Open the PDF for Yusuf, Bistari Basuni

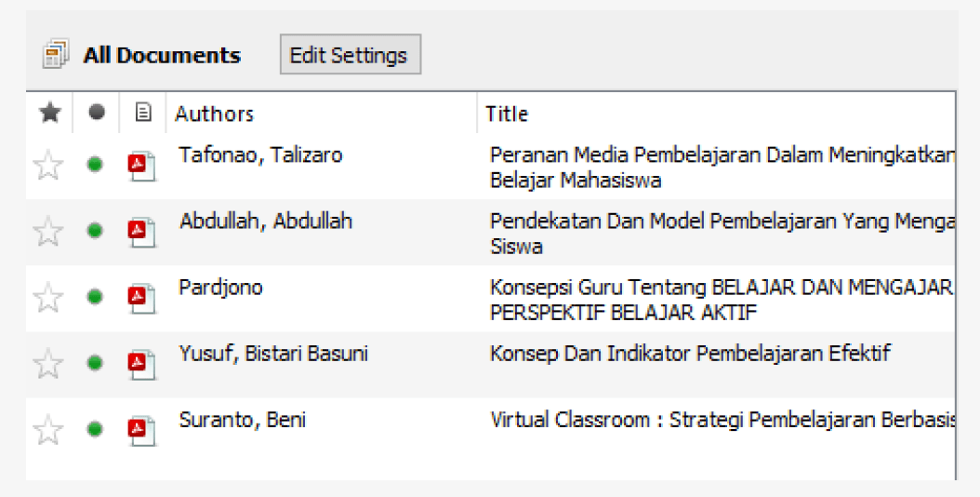[x=140, y=364]
